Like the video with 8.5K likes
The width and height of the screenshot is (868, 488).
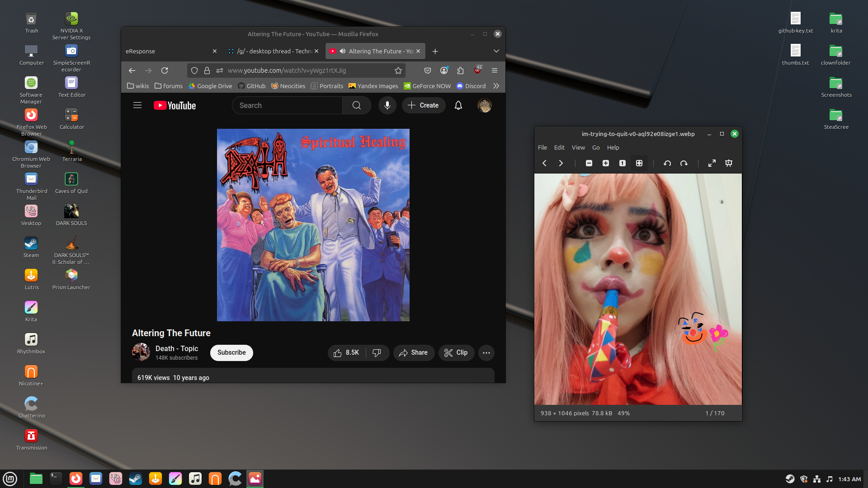pos(347,352)
